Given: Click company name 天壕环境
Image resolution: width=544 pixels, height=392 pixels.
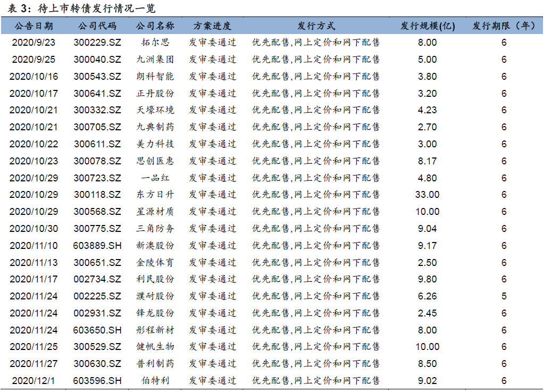Looking at the screenshot, I should pyautogui.click(x=155, y=110).
